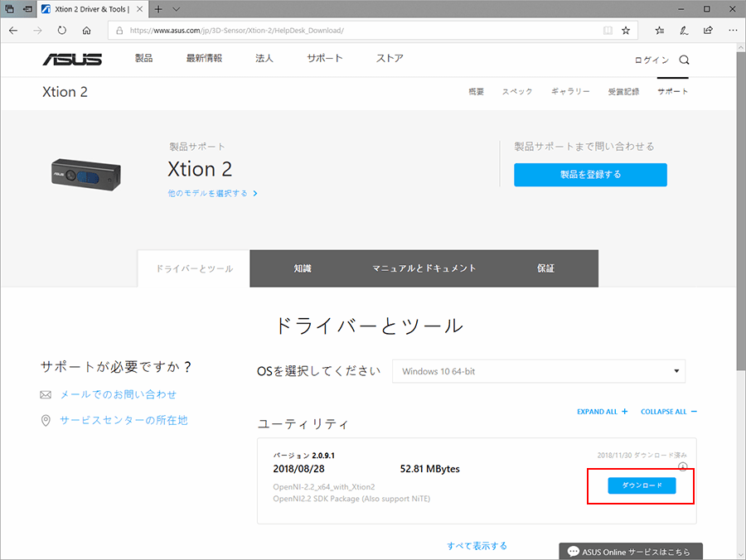Click the Xtion 2 product image
The width and height of the screenshot is (746, 560).
(86, 175)
